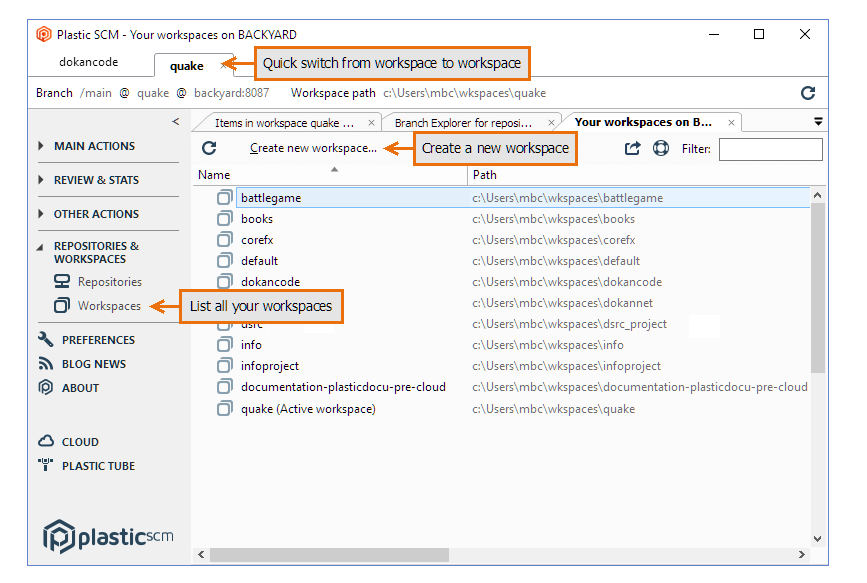Click the Plastic SCM logo in title bar
Screen dimensions: 867x583
click(x=44, y=34)
